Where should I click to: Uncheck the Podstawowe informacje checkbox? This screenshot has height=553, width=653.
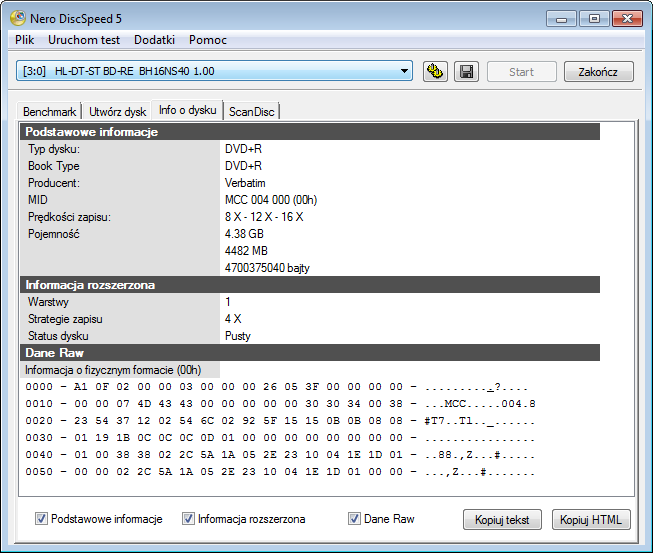point(41,519)
